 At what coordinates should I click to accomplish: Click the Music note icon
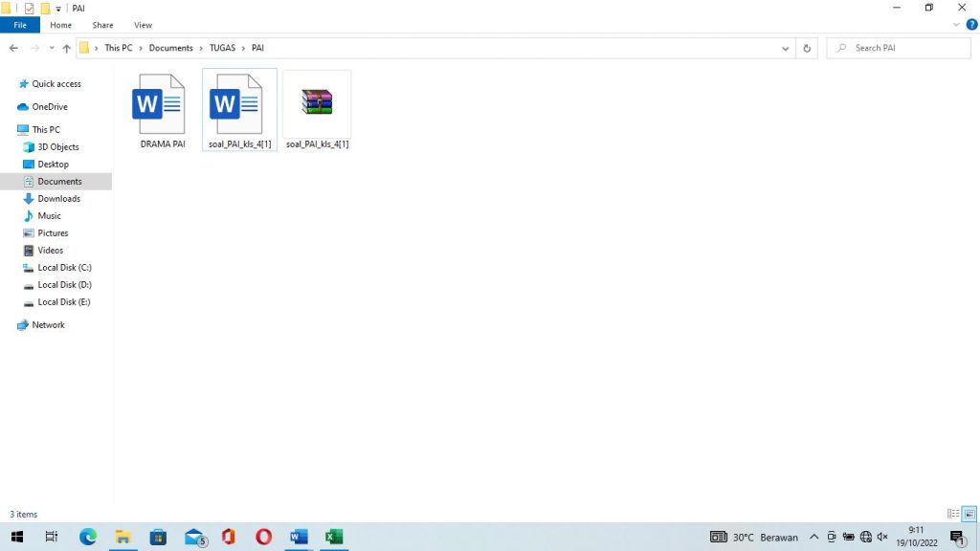[29, 215]
